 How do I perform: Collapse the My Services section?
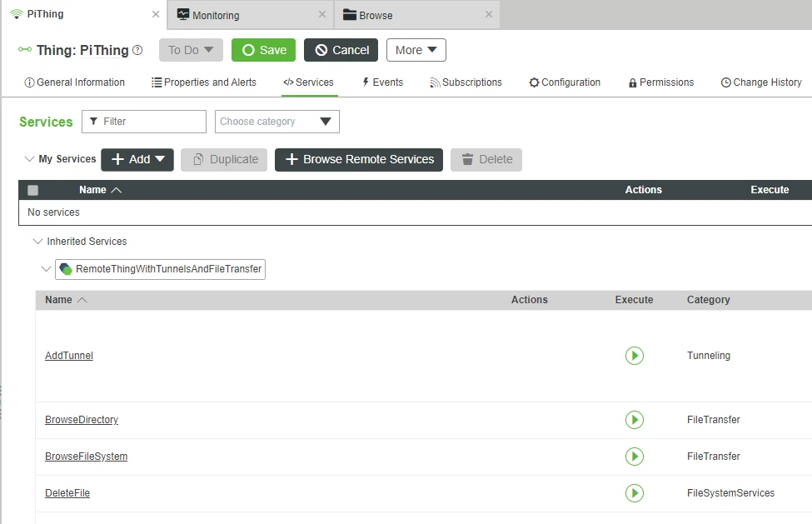(x=29, y=159)
